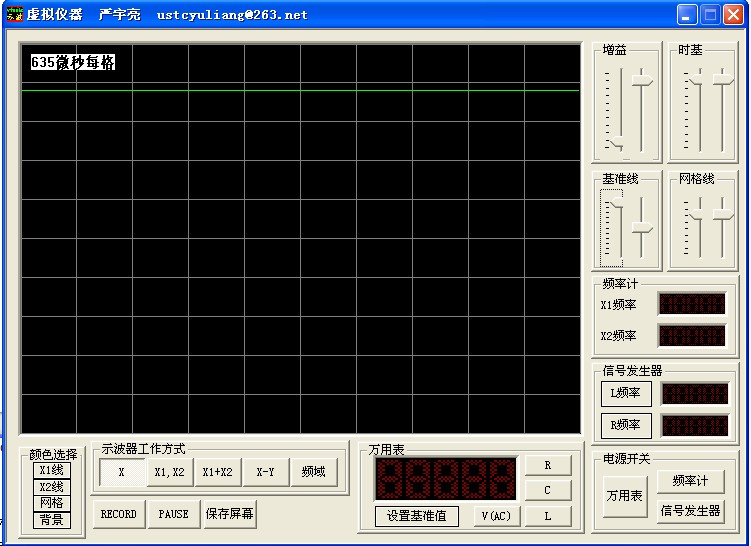Enable the X1+X2 oscilloscope mode
The image size is (751, 546).
[217, 472]
